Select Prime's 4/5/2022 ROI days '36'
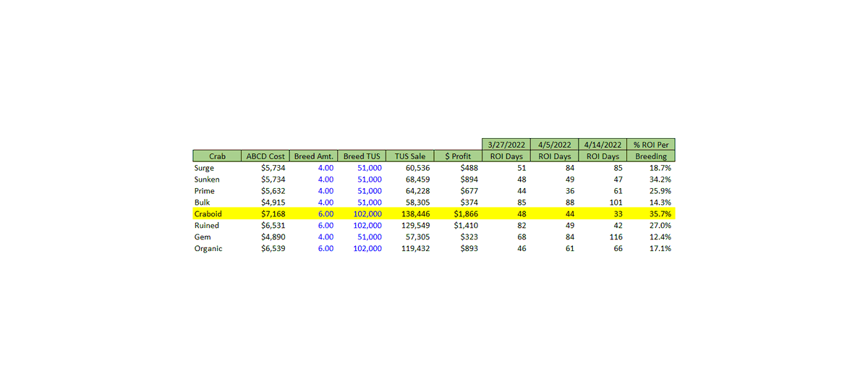This screenshot has width=868, height=369. tap(571, 191)
